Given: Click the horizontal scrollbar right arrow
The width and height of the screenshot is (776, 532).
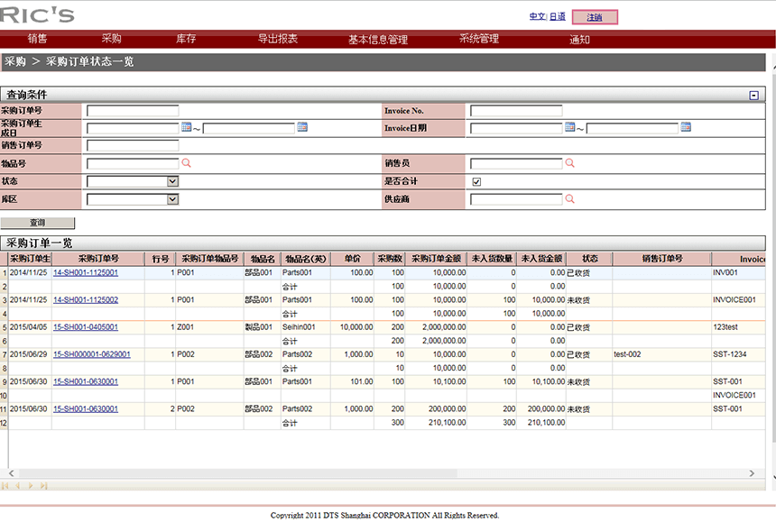Looking at the screenshot, I should pos(752,473).
